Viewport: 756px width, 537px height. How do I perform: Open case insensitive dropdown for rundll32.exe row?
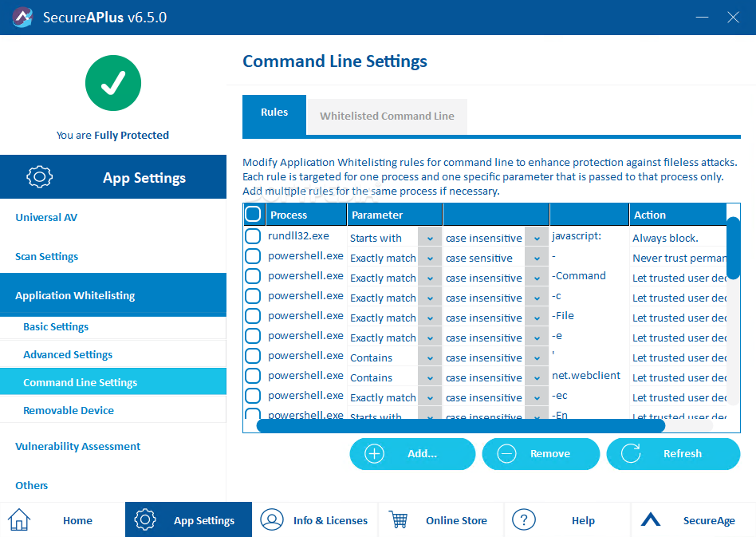click(537, 239)
